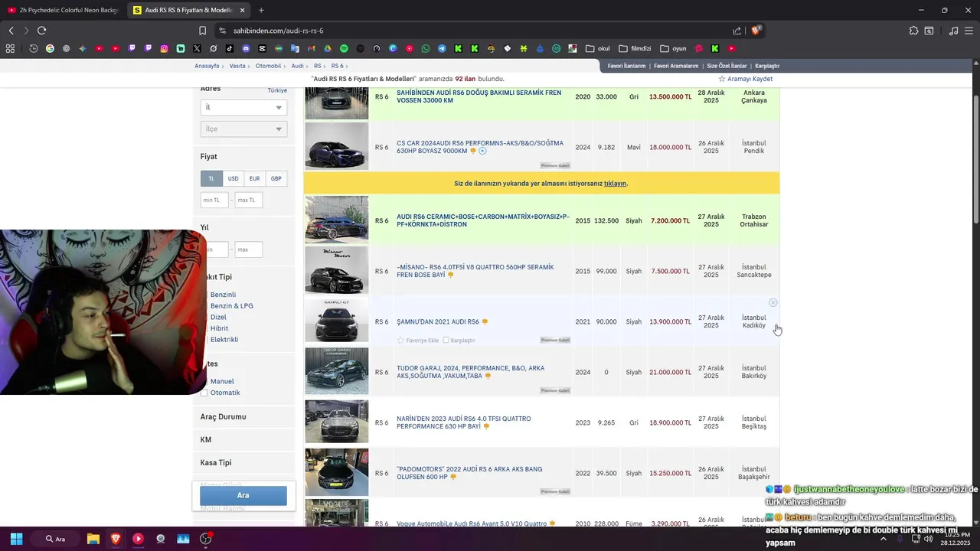Open the Brave Shields lion icon

coord(756,31)
